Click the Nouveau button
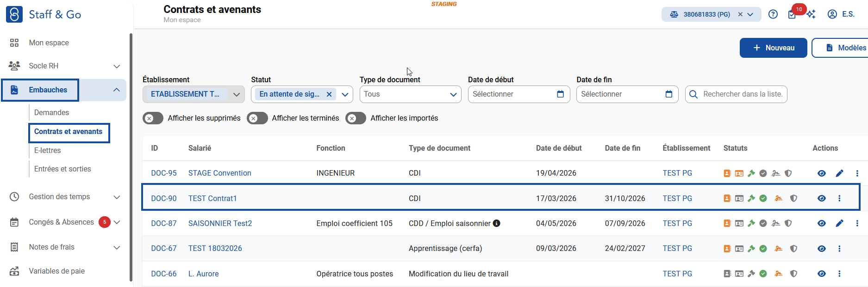The width and height of the screenshot is (868, 287). [773, 48]
